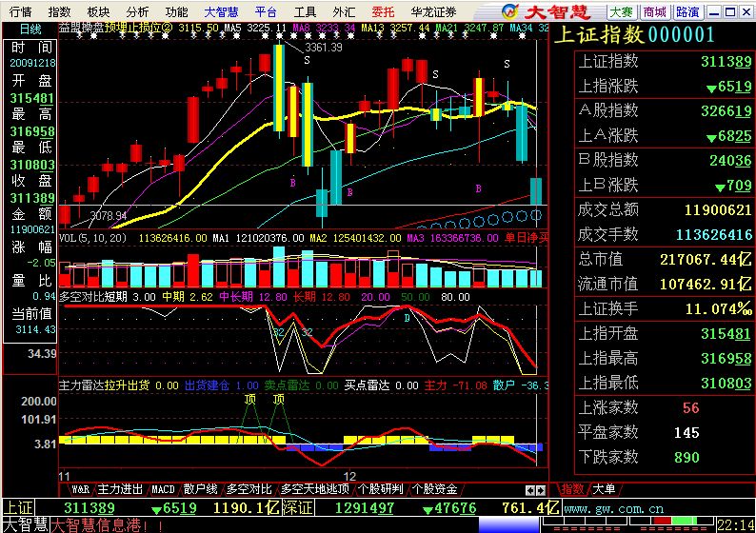The width and height of the screenshot is (756, 533).
Task: Click the 单日净买 label in volume header
Action: (527, 238)
